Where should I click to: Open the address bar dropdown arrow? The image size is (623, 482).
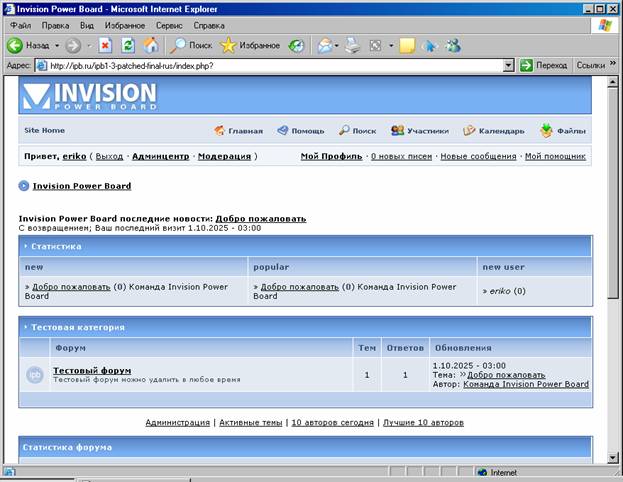509,65
